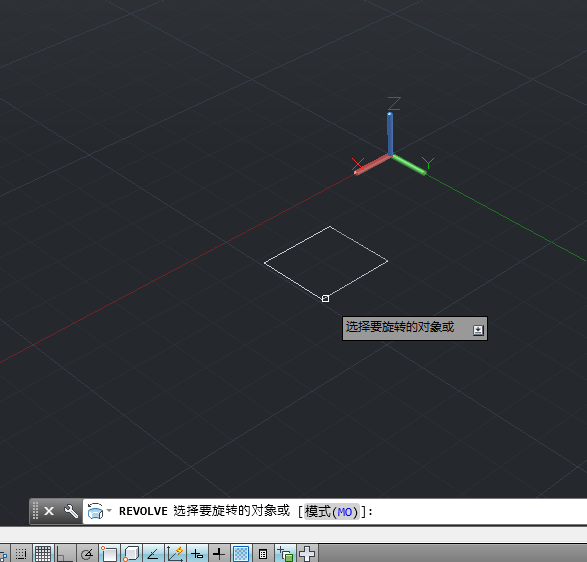Toggle Selection Cycling icon
Screen dimensions: 587x562
tap(285, 554)
